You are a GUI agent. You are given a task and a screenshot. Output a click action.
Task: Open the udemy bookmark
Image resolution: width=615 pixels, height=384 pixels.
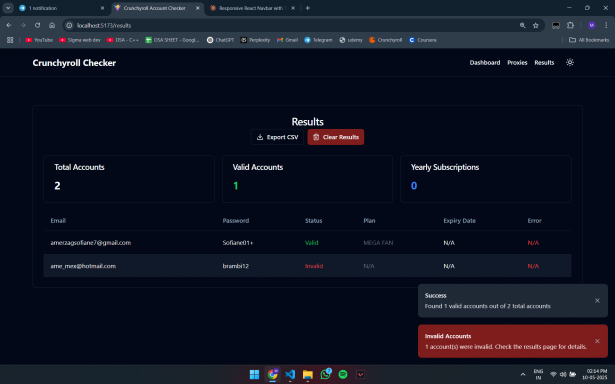tap(351, 40)
